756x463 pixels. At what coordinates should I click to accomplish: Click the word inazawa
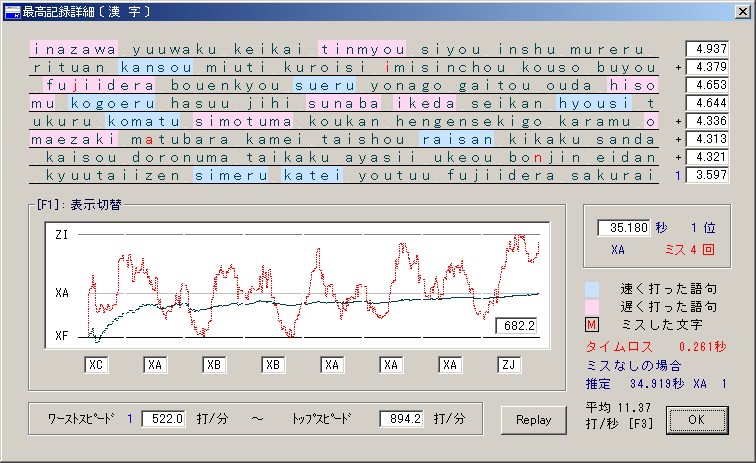[74, 49]
